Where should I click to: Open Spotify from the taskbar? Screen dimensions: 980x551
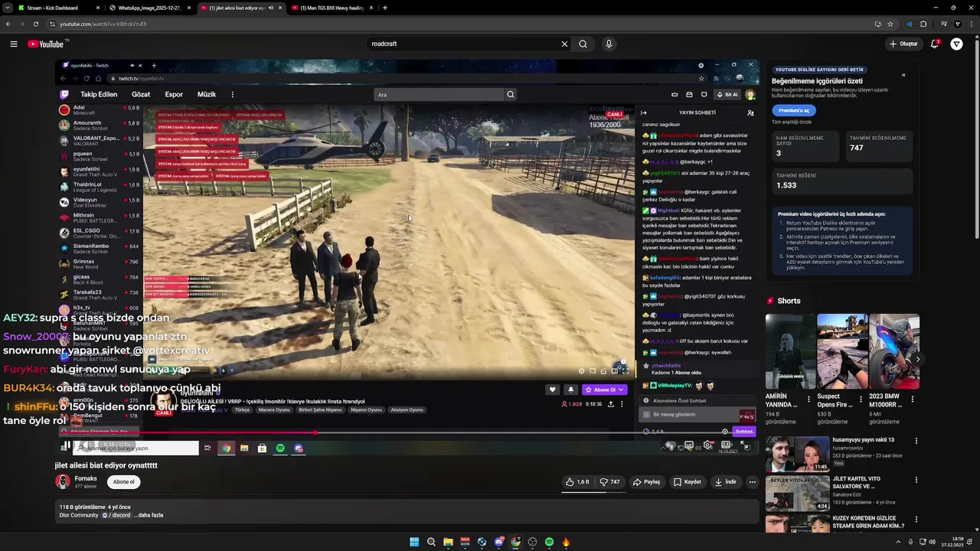[549, 542]
